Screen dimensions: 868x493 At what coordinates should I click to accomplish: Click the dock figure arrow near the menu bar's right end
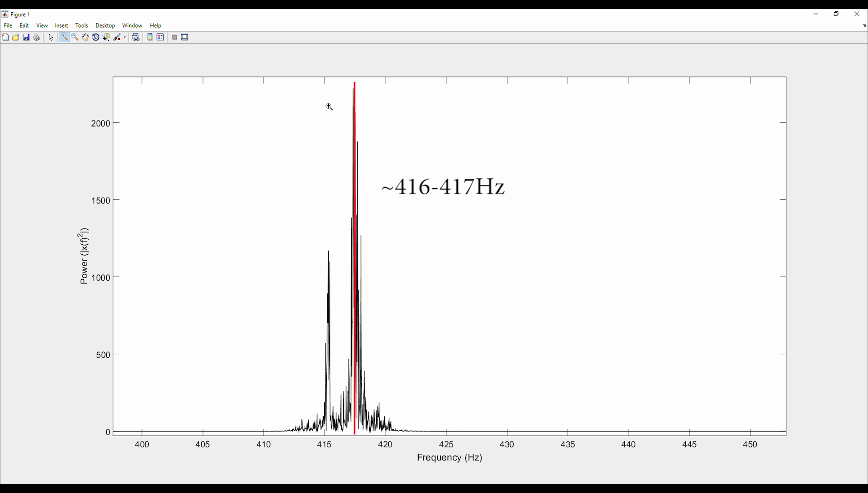864,26
